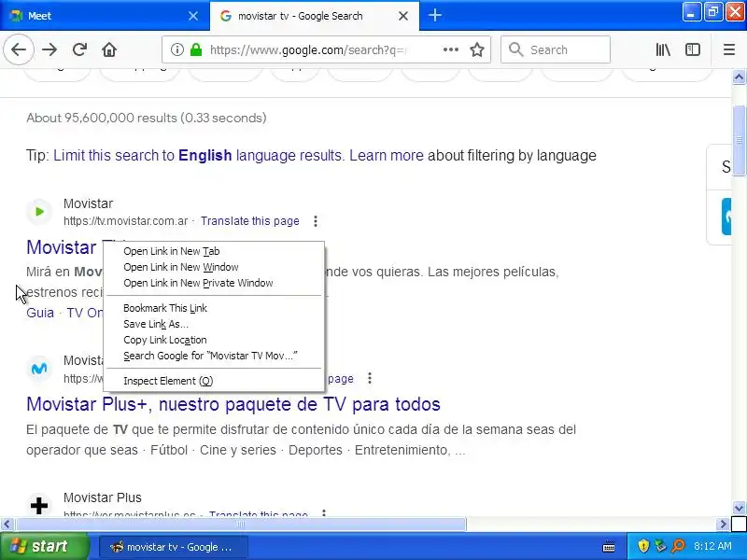Show site information via the circled i icon

[176, 49]
